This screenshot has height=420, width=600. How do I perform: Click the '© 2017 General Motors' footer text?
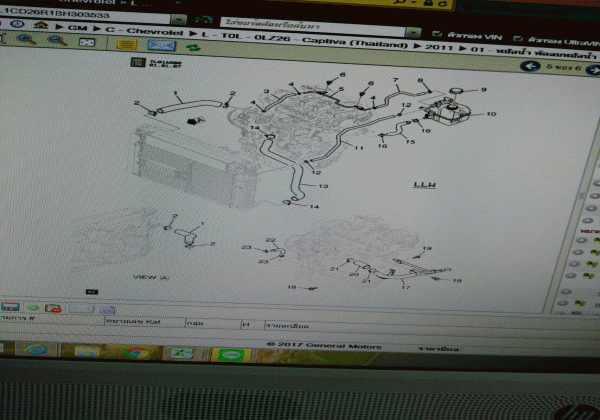(x=310, y=341)
